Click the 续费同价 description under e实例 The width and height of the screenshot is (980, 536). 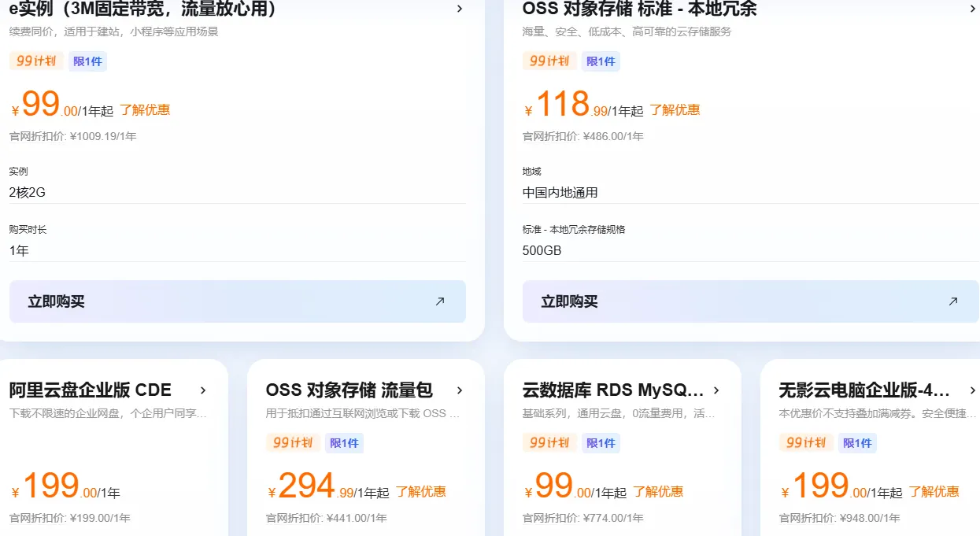pos(114,31)
